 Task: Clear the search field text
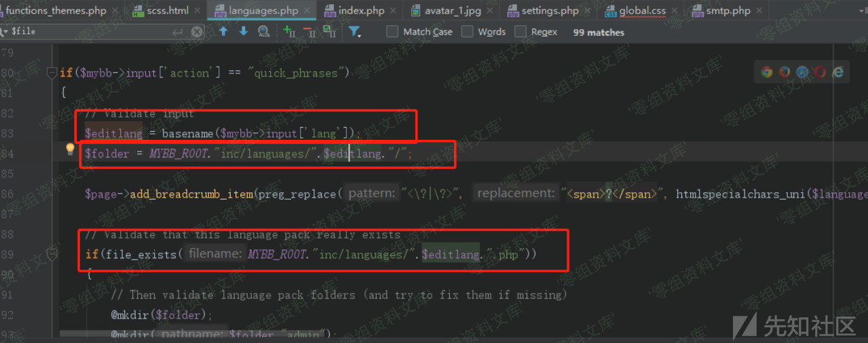click(x=197, y=32)
